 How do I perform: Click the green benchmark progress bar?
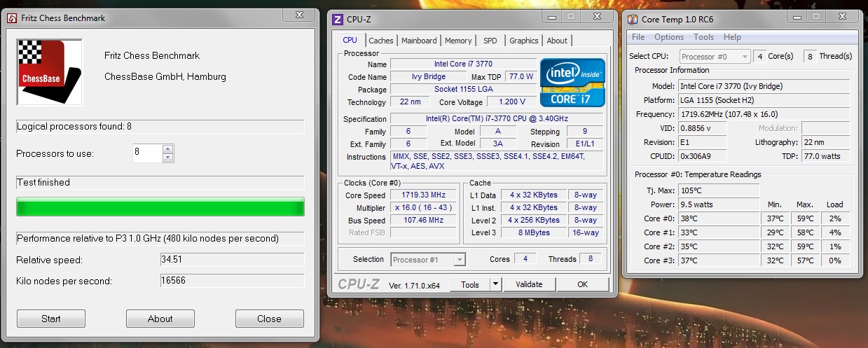tap(160, 207)
